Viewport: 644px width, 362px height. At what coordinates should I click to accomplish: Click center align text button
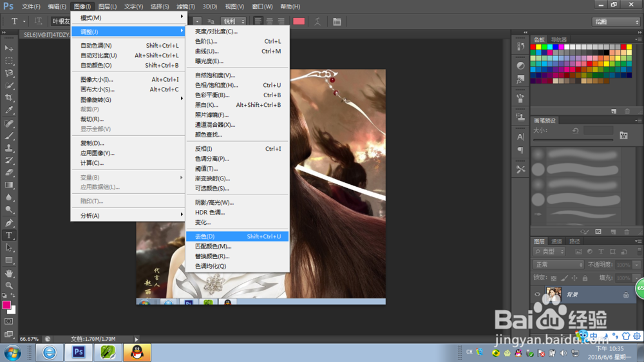(x=269, y=21)
